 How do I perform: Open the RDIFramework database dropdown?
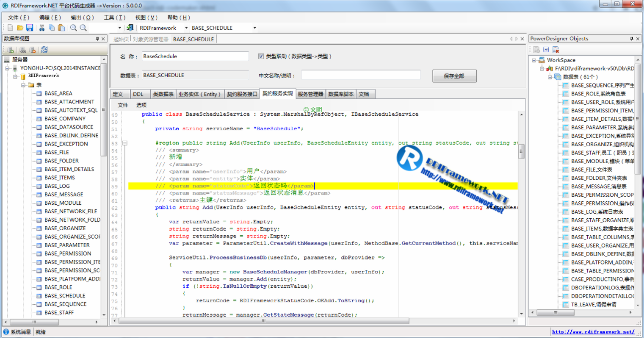pos(187,28)
